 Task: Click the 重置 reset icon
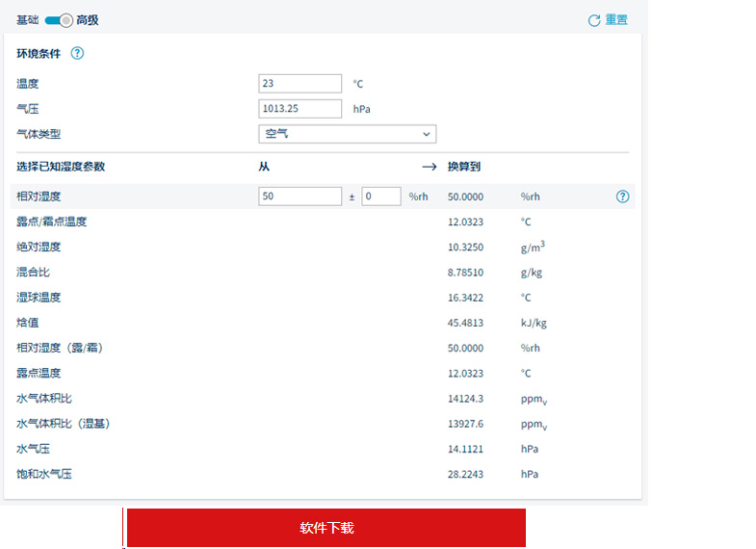[x=594, y=20]
